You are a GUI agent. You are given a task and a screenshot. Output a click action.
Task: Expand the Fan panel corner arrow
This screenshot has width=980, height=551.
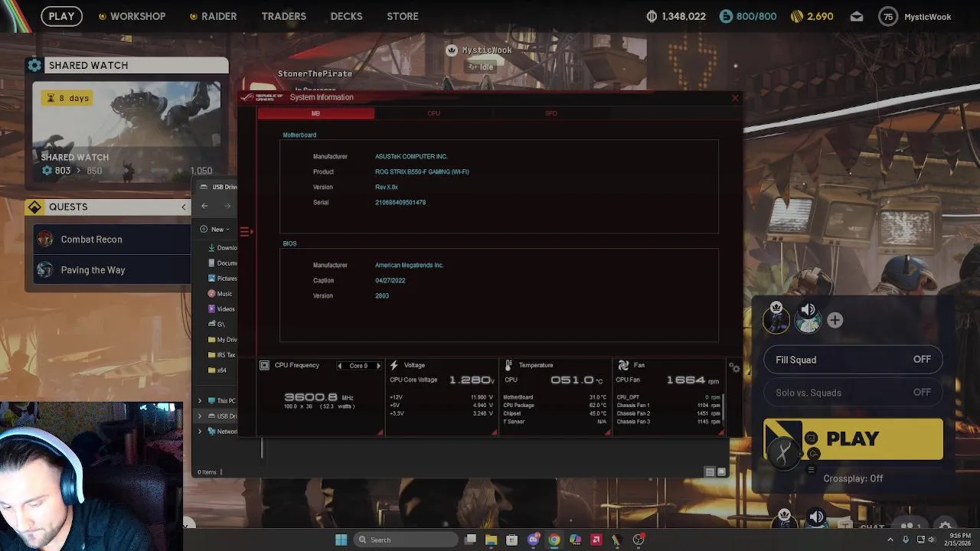tap(722, 433)
